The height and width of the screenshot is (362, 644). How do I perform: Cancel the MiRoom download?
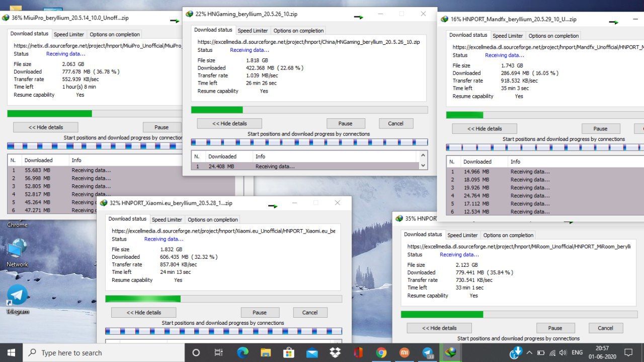point(606,328)
